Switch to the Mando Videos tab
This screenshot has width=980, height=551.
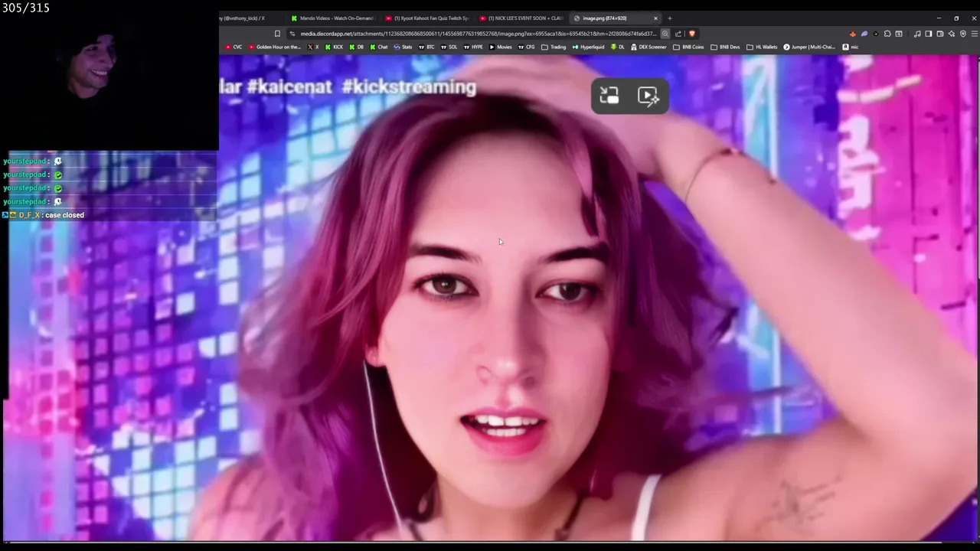(x=332, y=18)
